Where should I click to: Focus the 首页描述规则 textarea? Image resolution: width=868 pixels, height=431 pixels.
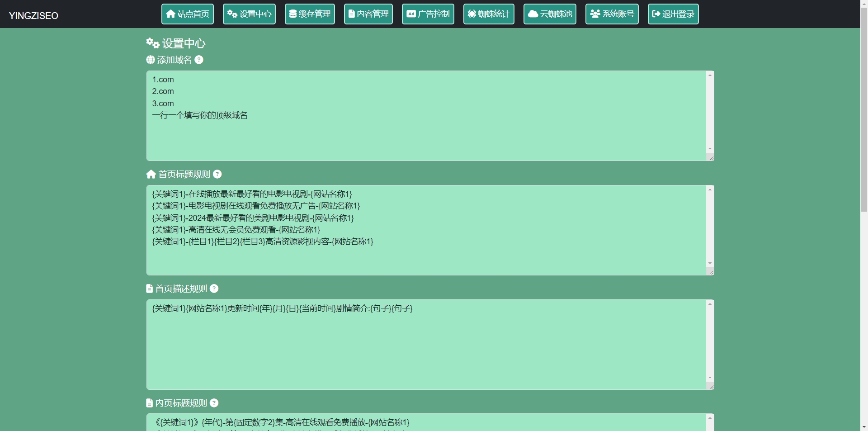pos(430,345)
